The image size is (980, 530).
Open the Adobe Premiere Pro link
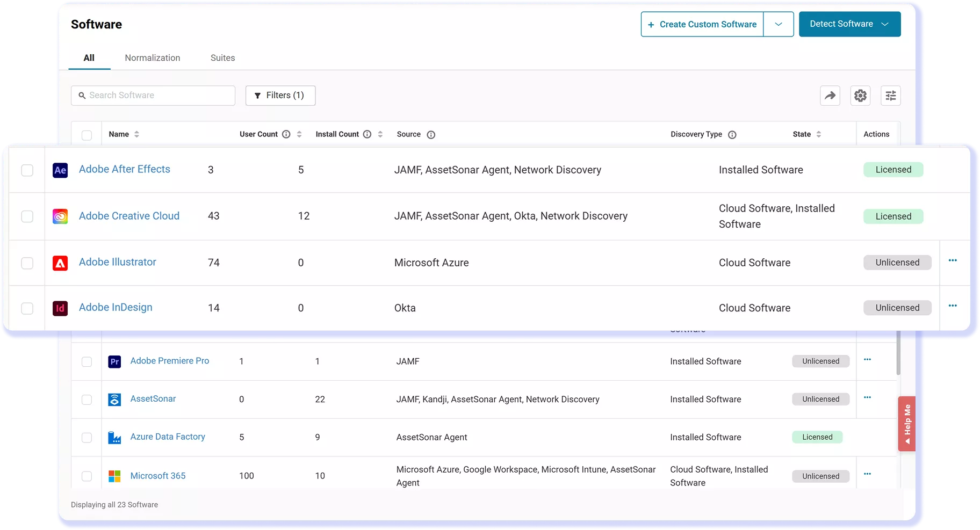tap(170, 361)
